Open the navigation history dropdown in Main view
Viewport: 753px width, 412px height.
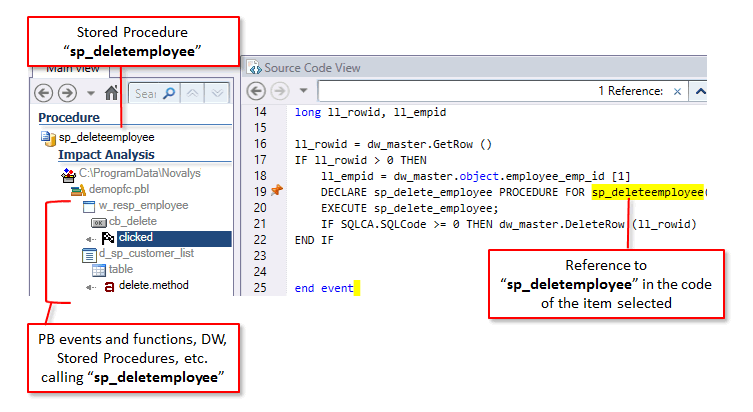(91, 93)
